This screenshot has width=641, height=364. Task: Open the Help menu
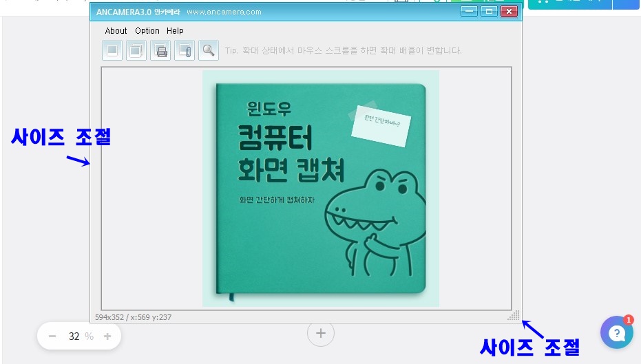click(x=175, y=31)
